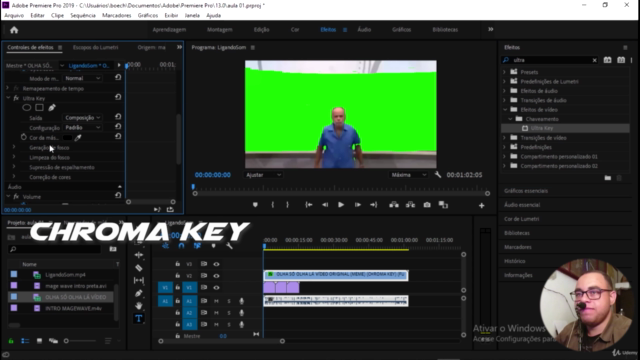Play the program monitor
The width and height of the screenshot is (640, 360).
[x=341, y=205]
